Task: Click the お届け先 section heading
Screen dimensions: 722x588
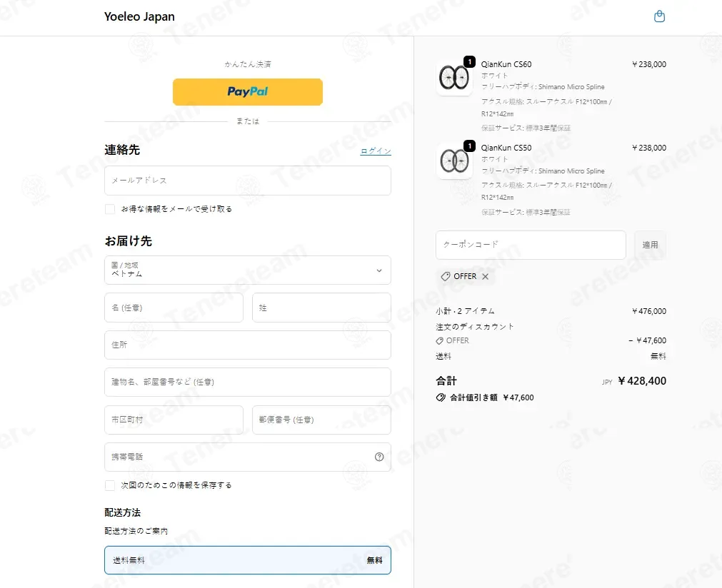Action: click(x=128, y=241)
